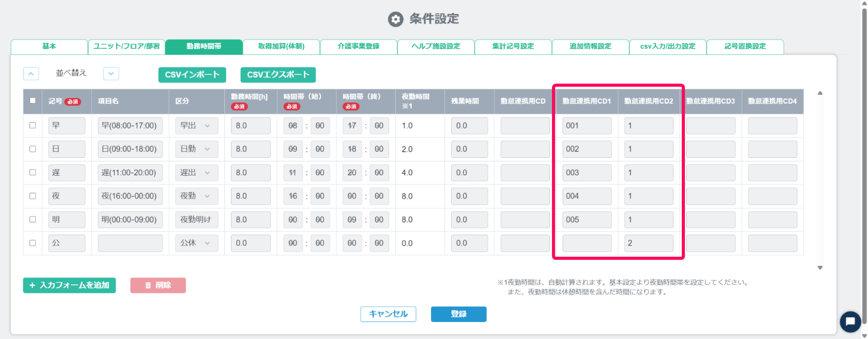Screen dimensions: 868x339
Task: Check the row for 夜(16:00-00:00)
Action: [33, 196]
